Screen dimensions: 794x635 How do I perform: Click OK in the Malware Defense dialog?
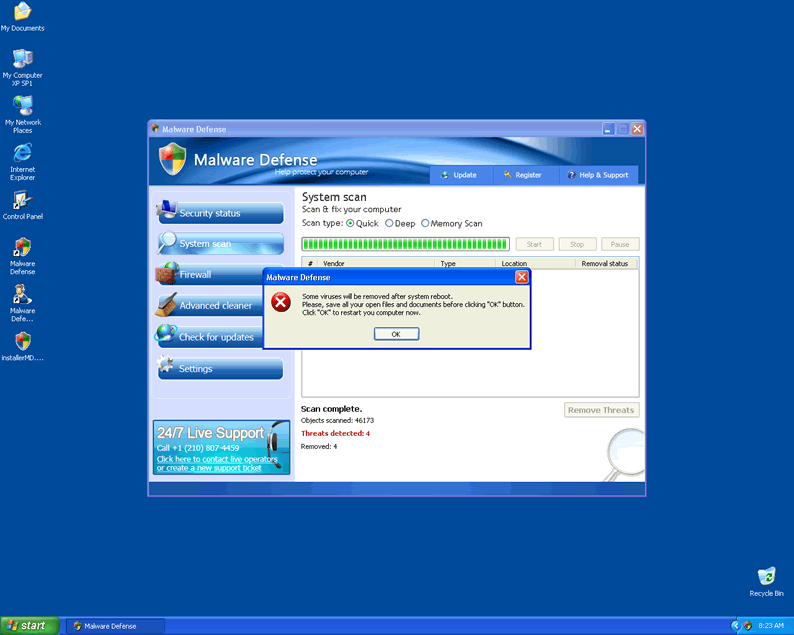(x=396, y=334)
